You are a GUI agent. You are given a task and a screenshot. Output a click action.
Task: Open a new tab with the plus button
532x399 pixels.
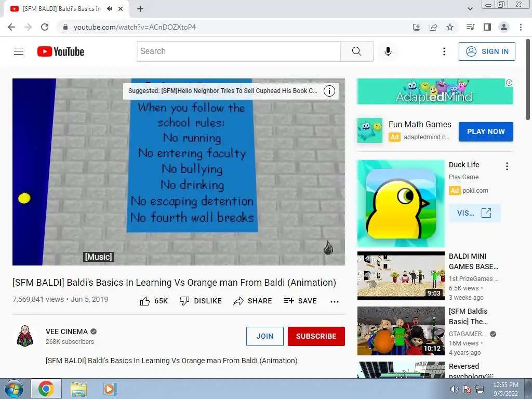pyautogui.click(x=140, y=9)
